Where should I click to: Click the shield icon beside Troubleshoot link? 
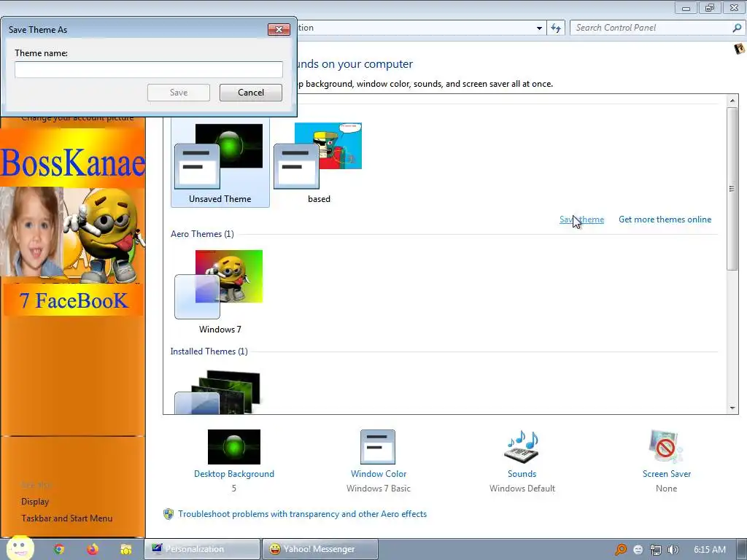point(169,514)
